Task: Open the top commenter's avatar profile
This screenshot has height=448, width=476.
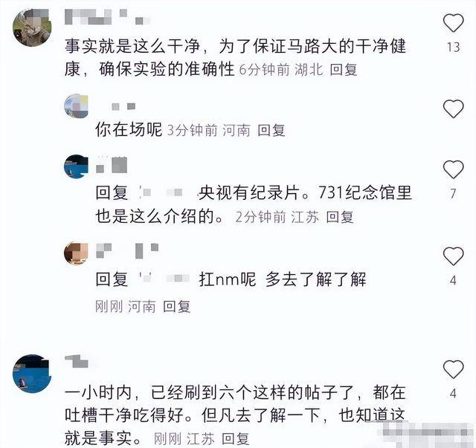Action: click(x=32, y=27)
